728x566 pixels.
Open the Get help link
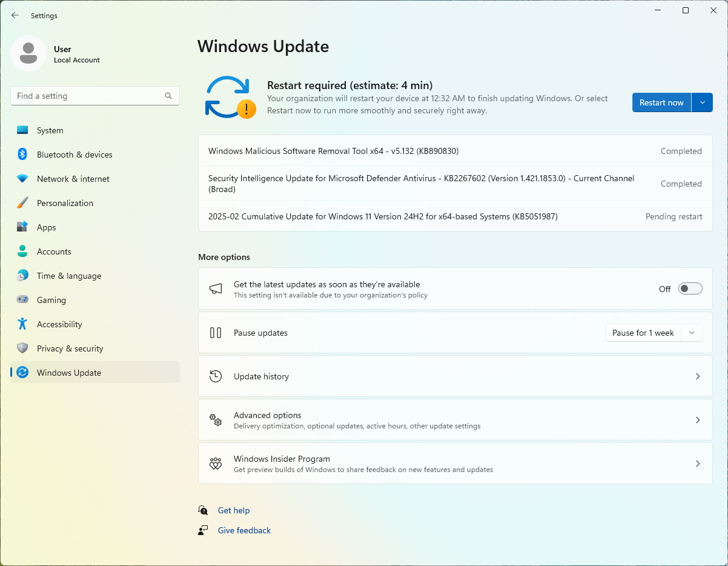234,510
